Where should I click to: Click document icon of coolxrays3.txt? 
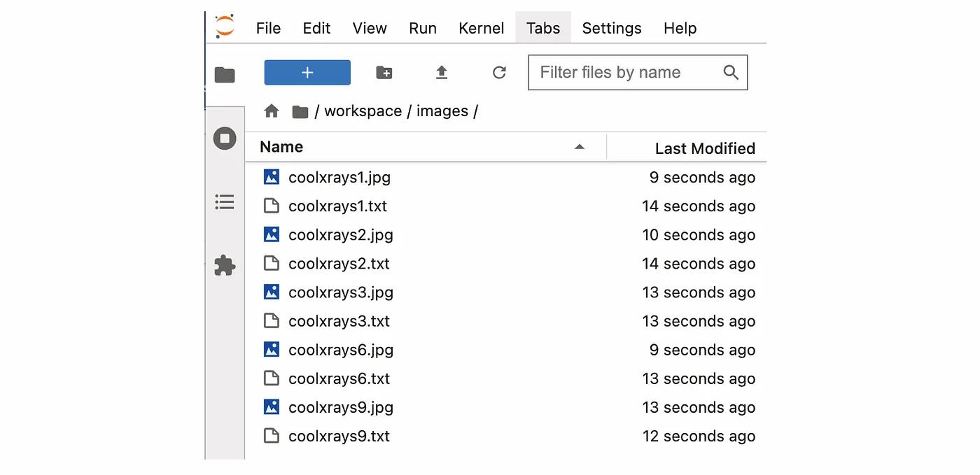[x=271, y=320]
